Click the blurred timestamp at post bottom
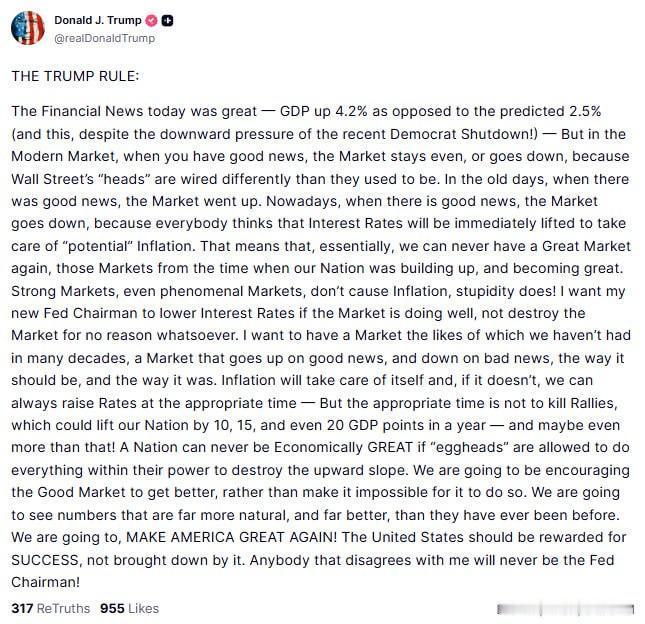 [565, 609]
